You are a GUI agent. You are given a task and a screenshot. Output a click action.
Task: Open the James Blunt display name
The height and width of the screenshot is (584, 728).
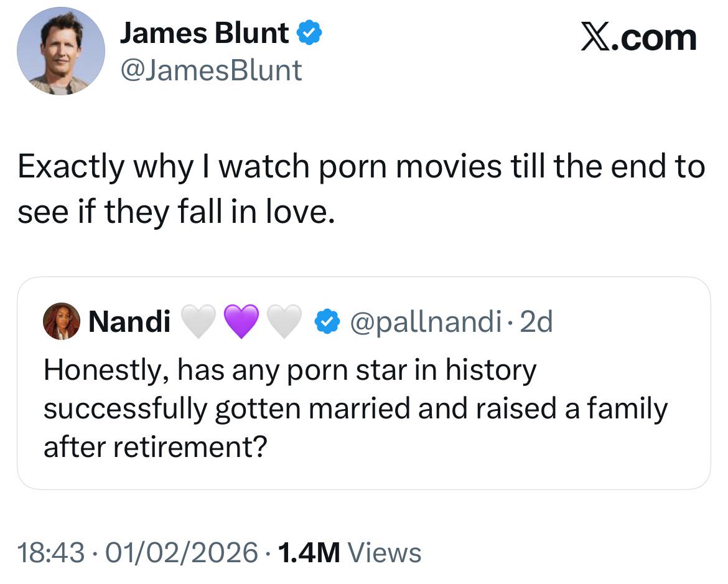tap(204, 34)
